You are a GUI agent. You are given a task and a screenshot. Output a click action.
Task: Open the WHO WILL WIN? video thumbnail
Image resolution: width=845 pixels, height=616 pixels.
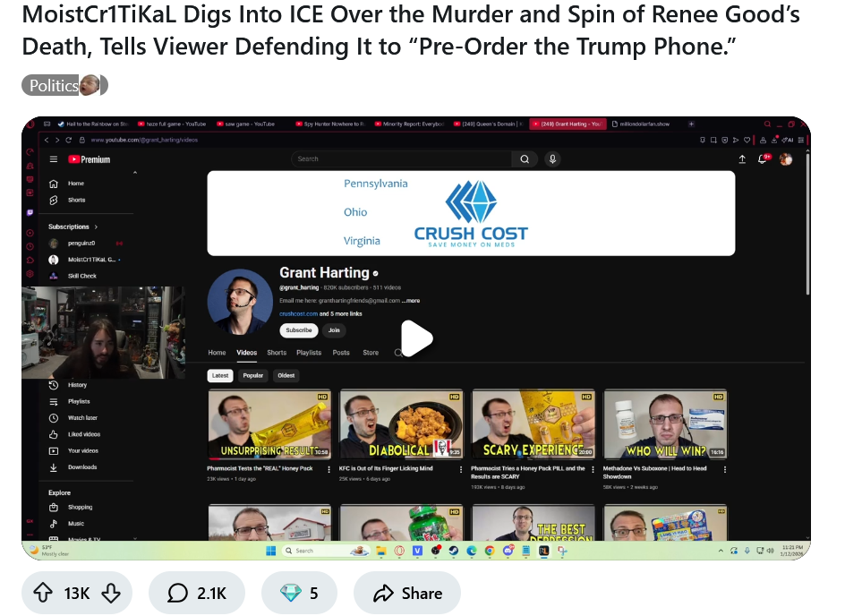tap(665, 424)
